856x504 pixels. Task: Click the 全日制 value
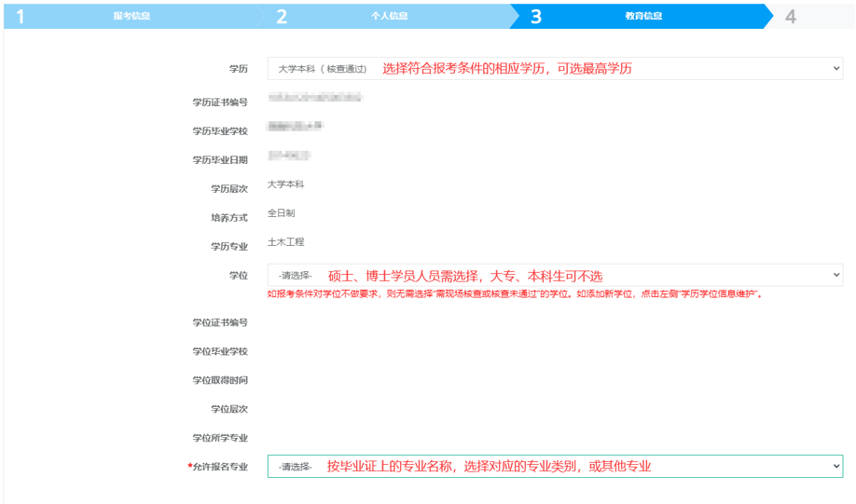tap(281, 213)
